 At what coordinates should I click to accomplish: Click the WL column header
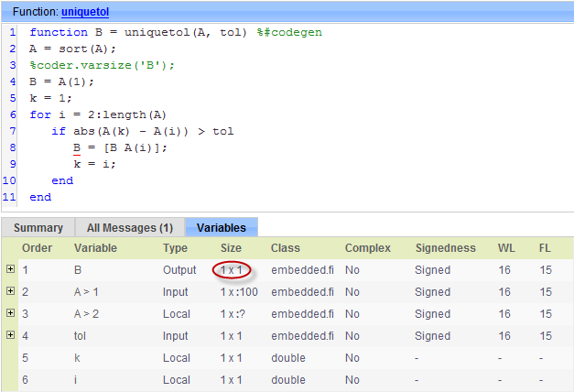(x=506, y=248)
